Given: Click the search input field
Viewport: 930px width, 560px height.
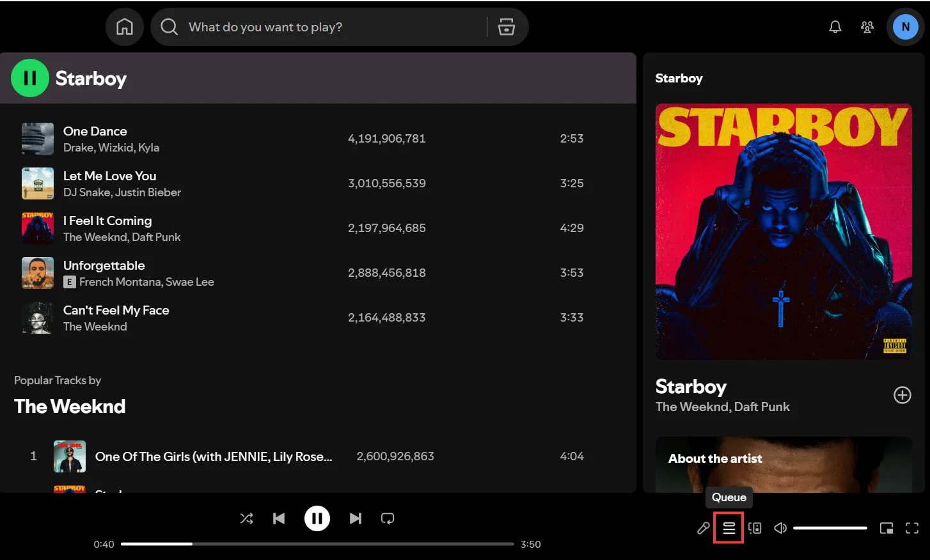Looking at the screenshot, I should coord(320,27).
